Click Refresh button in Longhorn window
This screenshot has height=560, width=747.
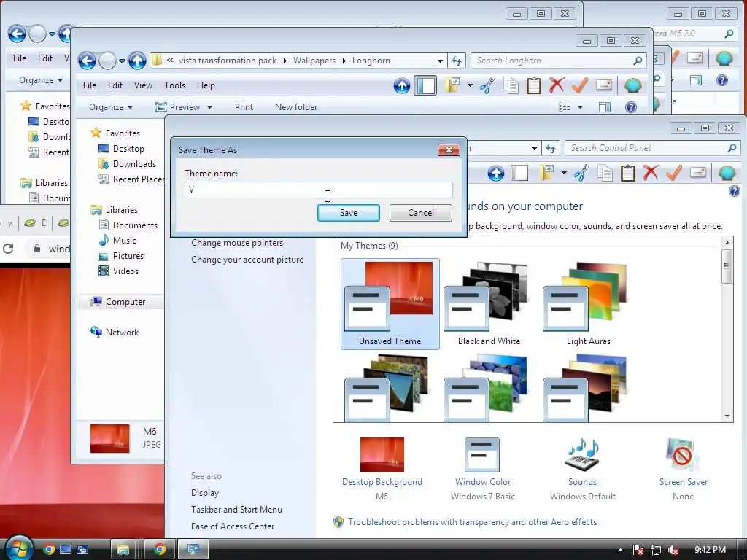click(457, 61)
